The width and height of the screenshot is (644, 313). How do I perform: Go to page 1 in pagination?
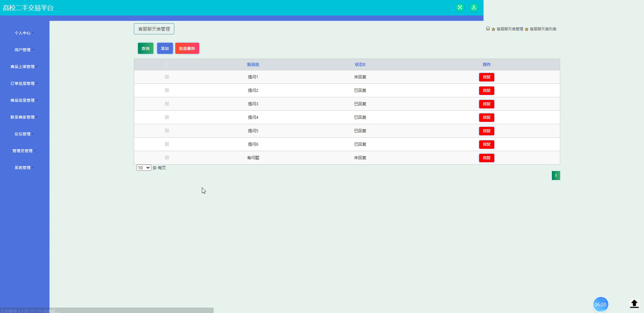tap(556, 175)
